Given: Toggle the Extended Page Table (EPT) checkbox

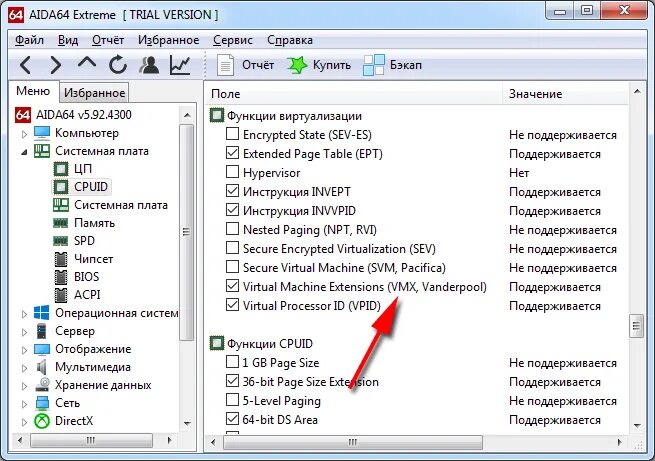Looking at the screenshot, I should [232, 153].
